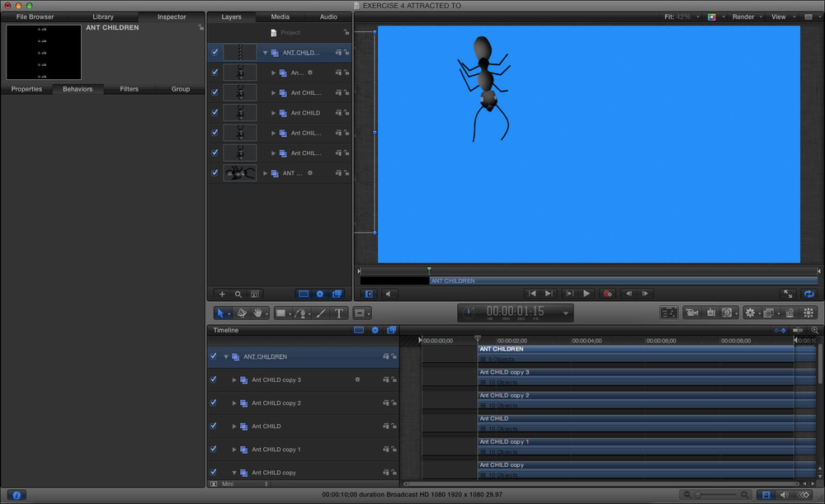Click the Rectangle shape tool
The image size is (825, 504).
pos(280,313)
